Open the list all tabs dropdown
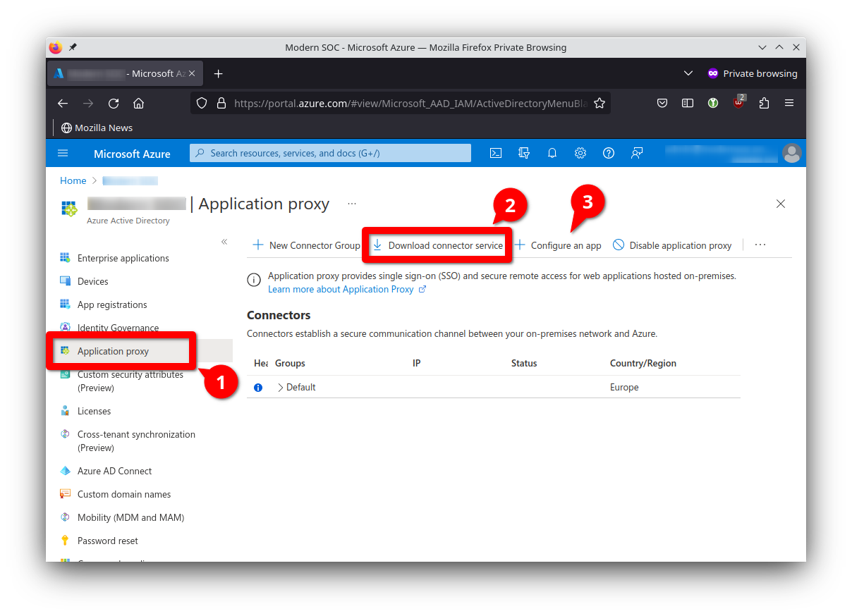This screenshot has width=852, height=616. point(688,73)
